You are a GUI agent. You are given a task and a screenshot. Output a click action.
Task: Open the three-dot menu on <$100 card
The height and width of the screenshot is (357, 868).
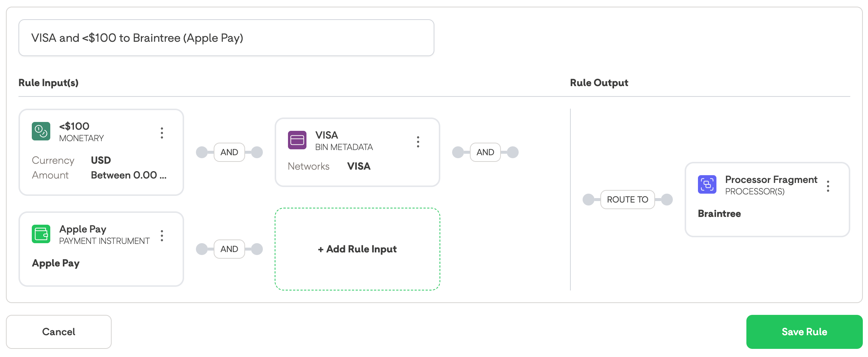point(162,133)
